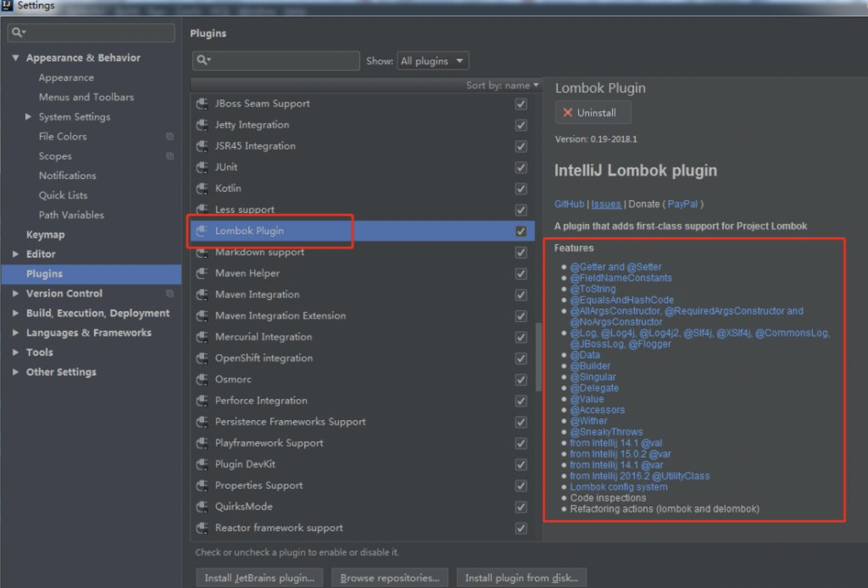Focus the settings search field
Viewport: 868px width, 588px height.
[x=91, y=32]
